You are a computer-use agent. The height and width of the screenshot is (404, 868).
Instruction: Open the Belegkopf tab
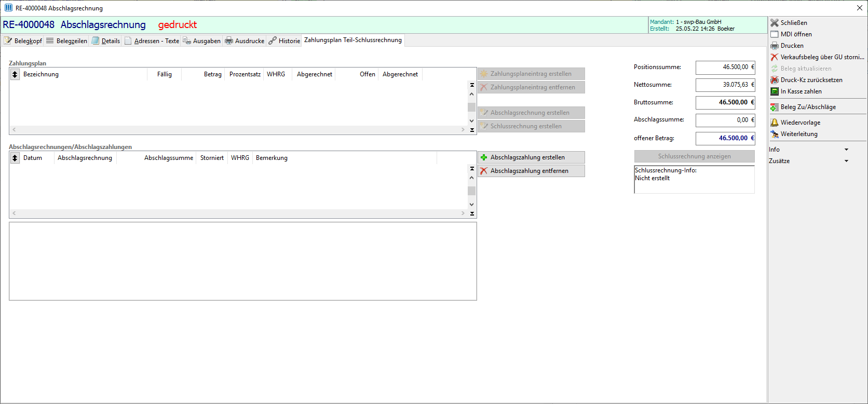click(x=23, y=41)
